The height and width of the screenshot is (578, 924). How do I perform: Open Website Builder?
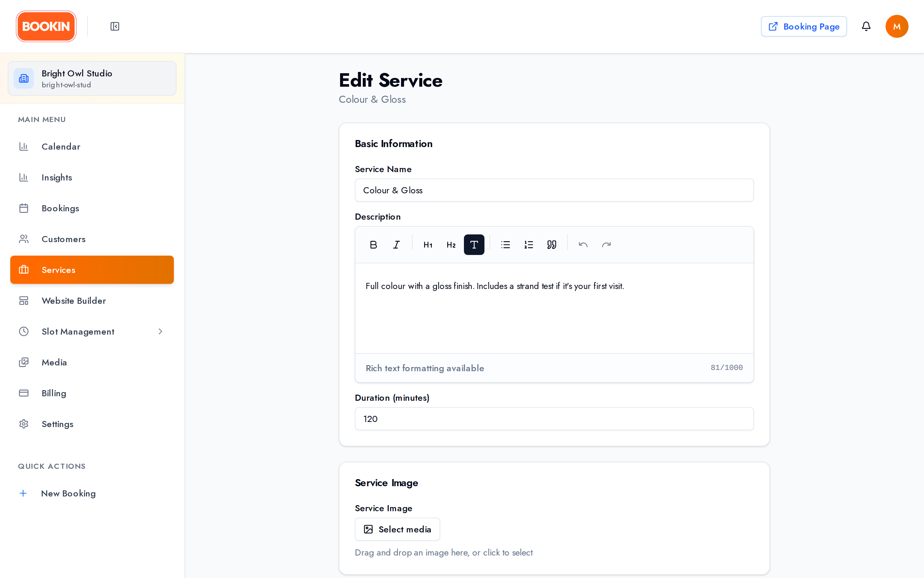pyautogui.click(x=92, y=301)
